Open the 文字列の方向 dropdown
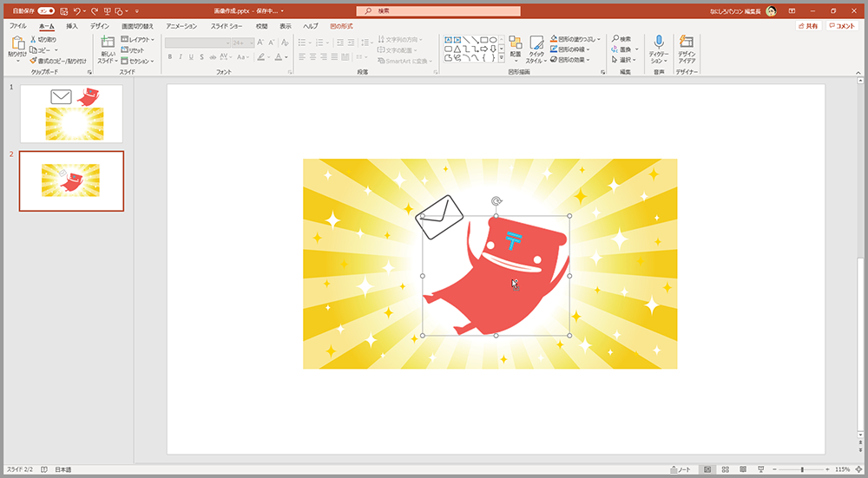868x478 pixels. (400, 40)
